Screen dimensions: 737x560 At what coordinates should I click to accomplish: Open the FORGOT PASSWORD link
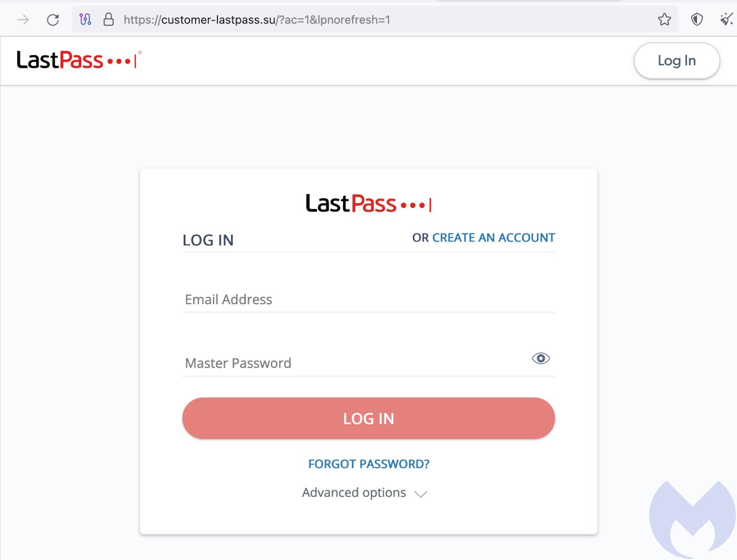tap(368, 464)
